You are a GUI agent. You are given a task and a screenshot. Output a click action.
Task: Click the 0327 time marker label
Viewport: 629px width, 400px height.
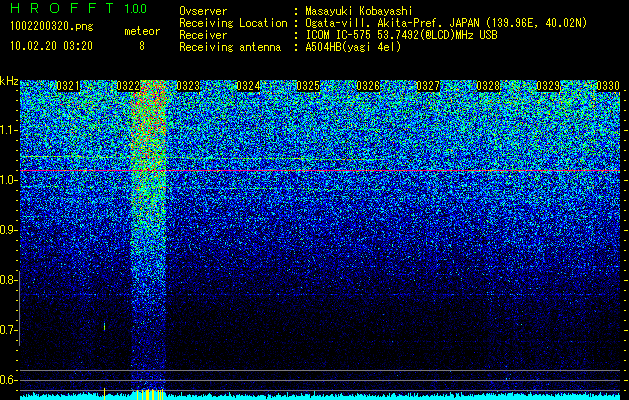click(428, 86)
